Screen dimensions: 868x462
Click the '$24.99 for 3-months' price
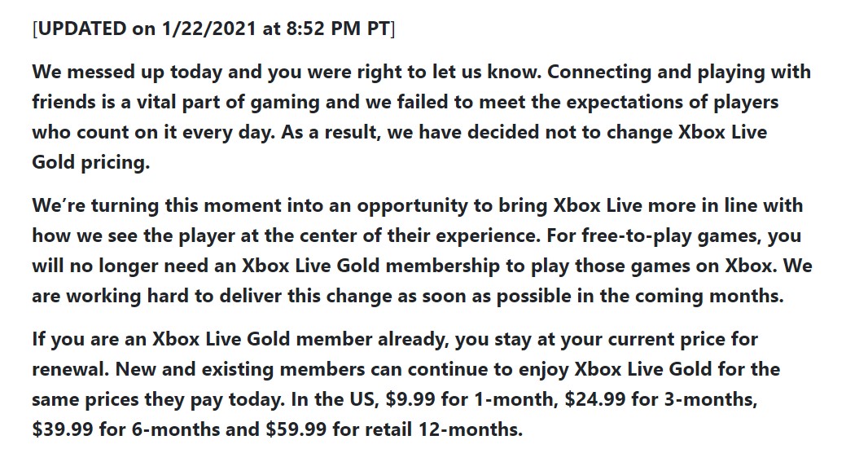(661, 399)
